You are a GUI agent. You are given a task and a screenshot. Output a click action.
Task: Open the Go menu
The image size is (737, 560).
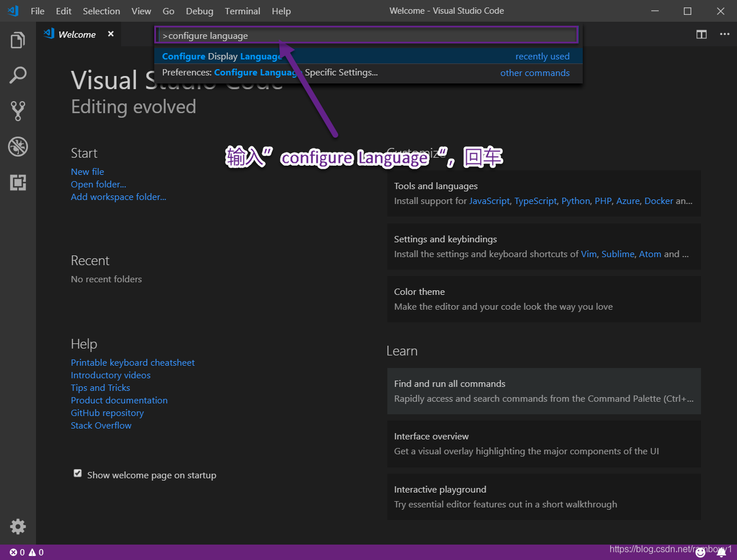(169, 11)
